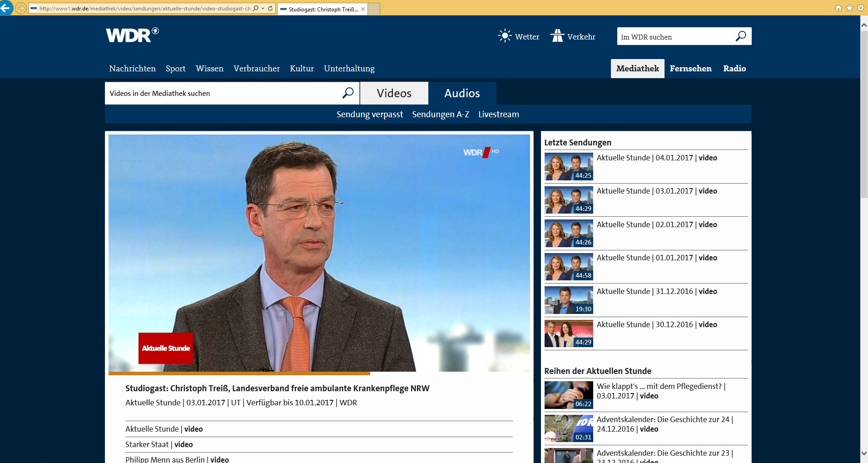
Task: Open browser favorites star icon
Action: click(x=849, y=8)
